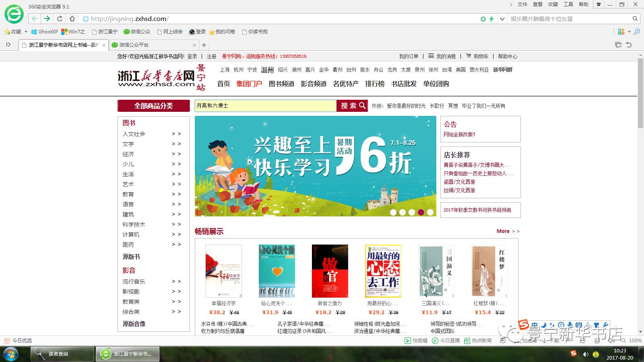644x362 pixels.
Task: Click the page vertical scrollbar thumb
Action: (640, 93)
